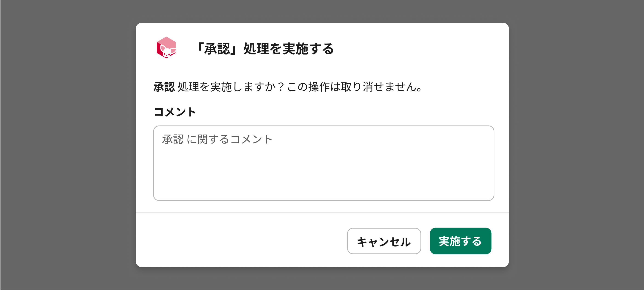Click placeholder text 承認 に関するコメント

[x=217, y=139]
